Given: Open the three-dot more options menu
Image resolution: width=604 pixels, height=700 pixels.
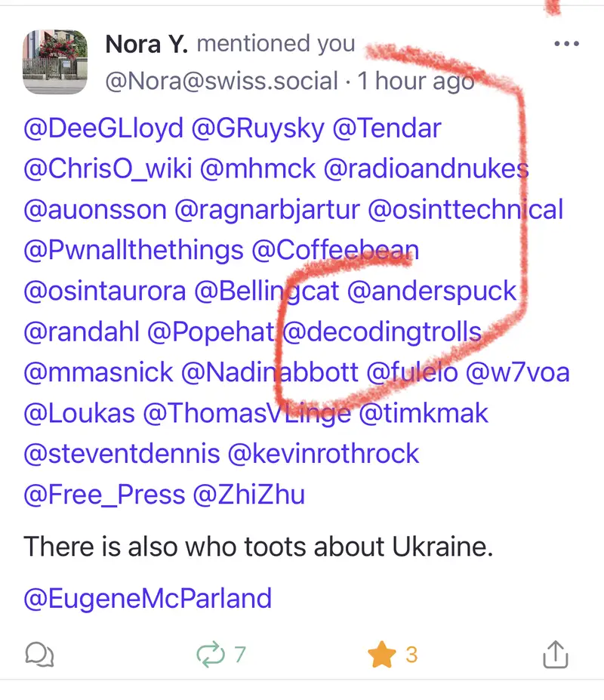Looking at the screenshot, I should coord(566,44).
